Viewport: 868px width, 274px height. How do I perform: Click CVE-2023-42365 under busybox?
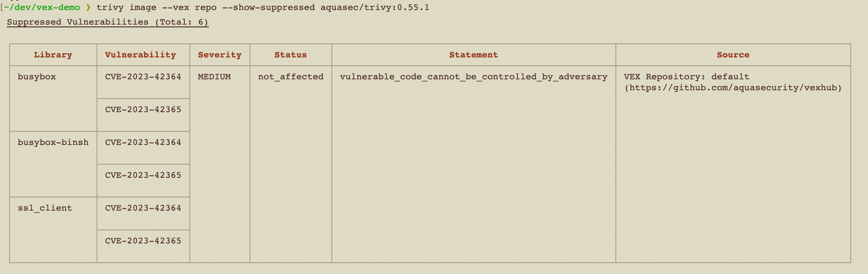(143, 109)
